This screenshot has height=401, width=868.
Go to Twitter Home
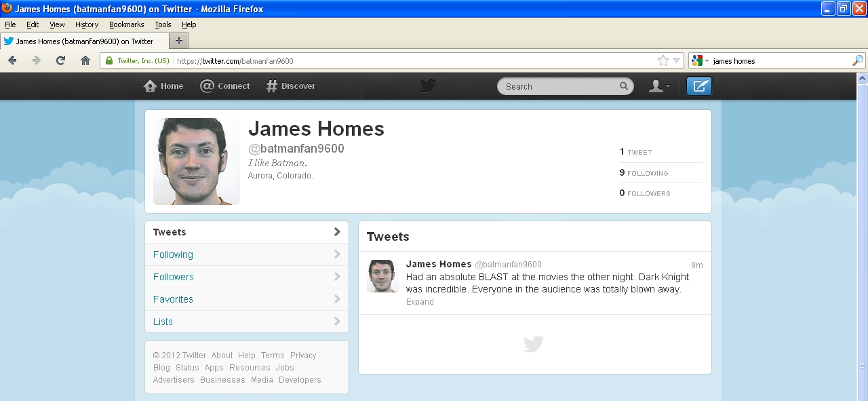(163, 86)
